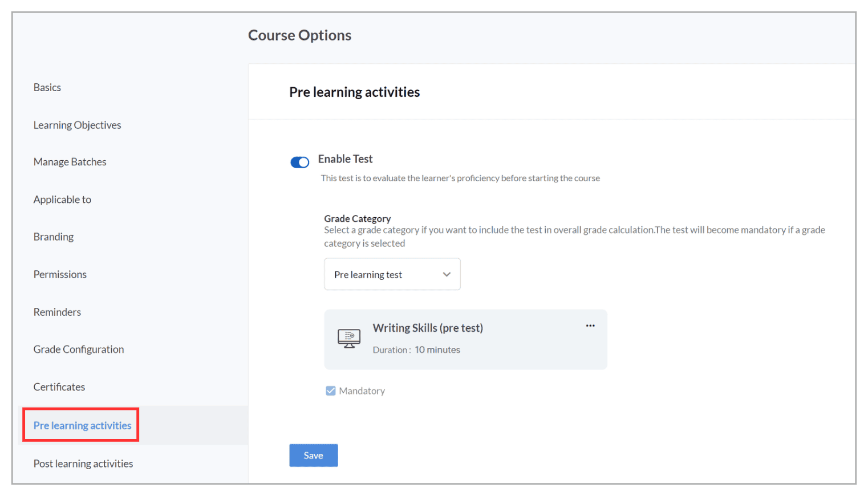Screen dimensions: 868x496
Task: Open Grade Configuration page
Action: (x=79, y=349)
